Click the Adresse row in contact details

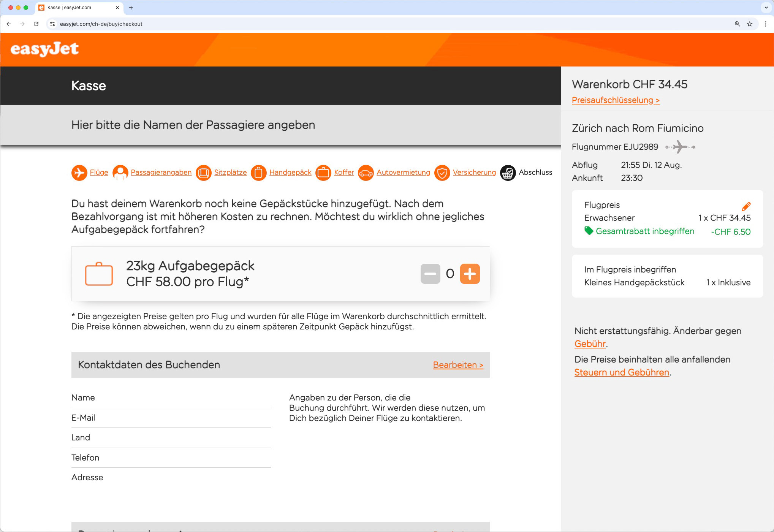171,478
